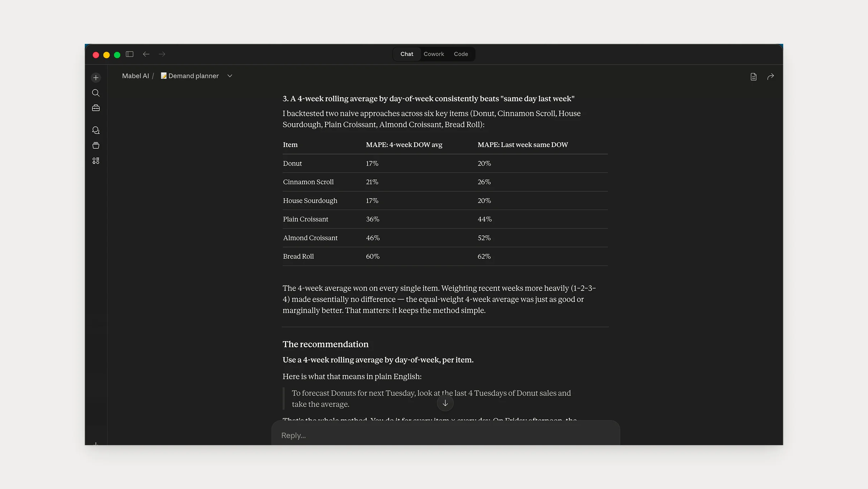Go forward with the right arrow

[x=162, y=54]
